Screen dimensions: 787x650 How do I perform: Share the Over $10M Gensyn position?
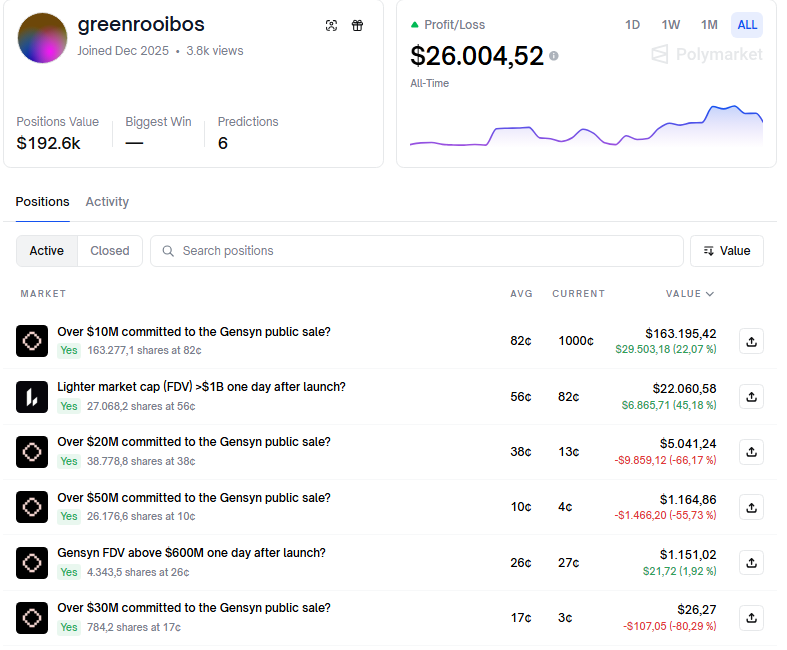click(x=751, y=341)
